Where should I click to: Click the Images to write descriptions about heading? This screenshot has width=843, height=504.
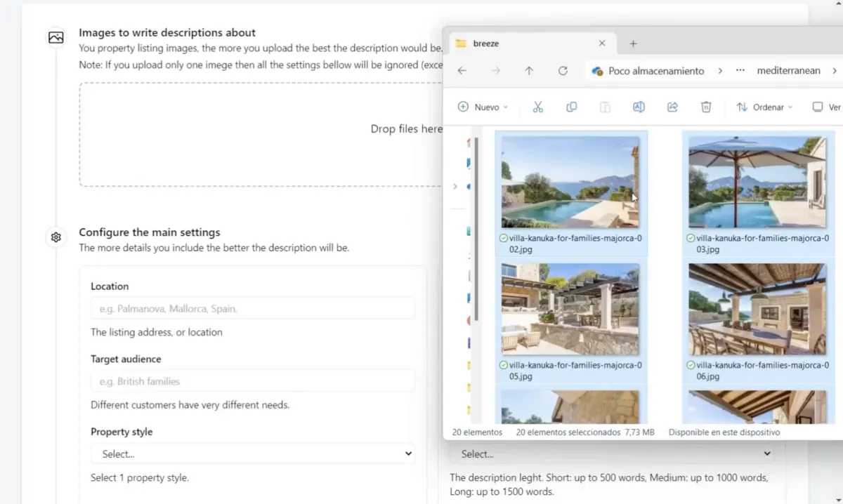click(x=167, y=32)
